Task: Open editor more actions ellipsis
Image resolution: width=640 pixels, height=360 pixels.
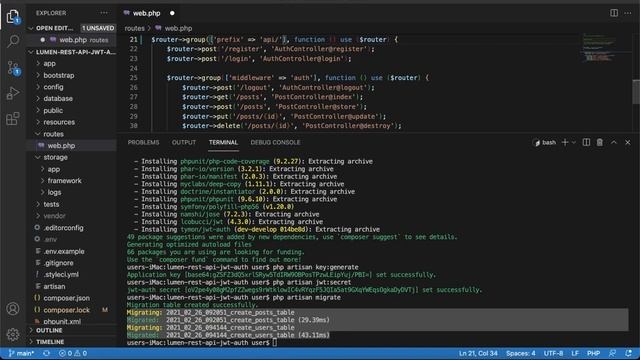Action: pos(628,13)
